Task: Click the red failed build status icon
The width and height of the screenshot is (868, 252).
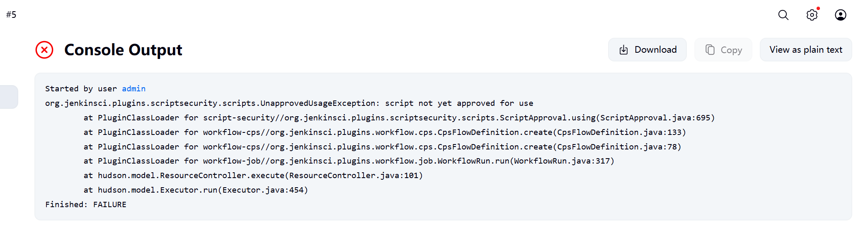Action: [x=44, y=50]
